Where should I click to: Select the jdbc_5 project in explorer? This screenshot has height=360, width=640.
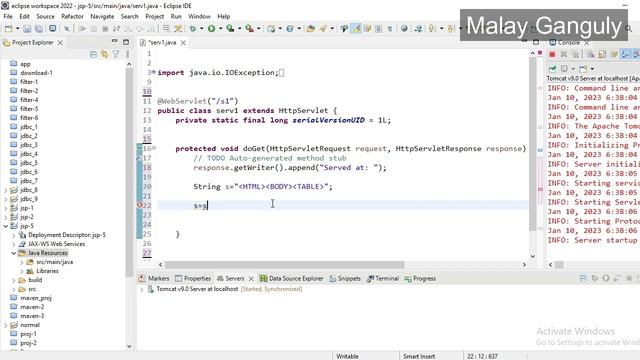29,163
